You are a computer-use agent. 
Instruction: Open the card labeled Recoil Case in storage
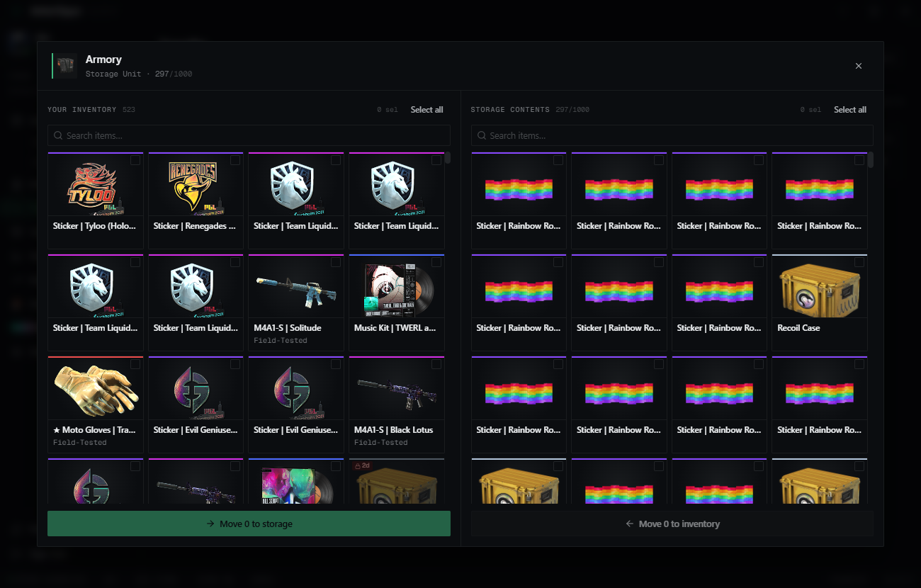click(820, 303)
